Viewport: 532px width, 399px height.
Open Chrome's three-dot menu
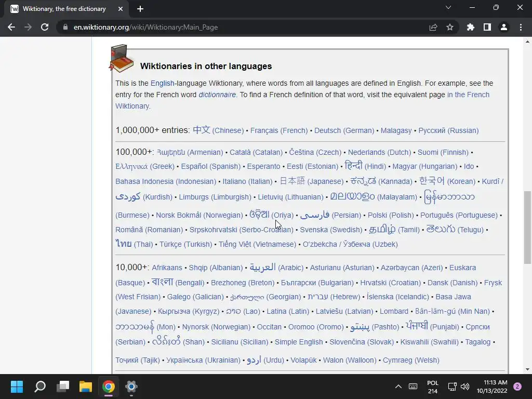pos(521,27)
